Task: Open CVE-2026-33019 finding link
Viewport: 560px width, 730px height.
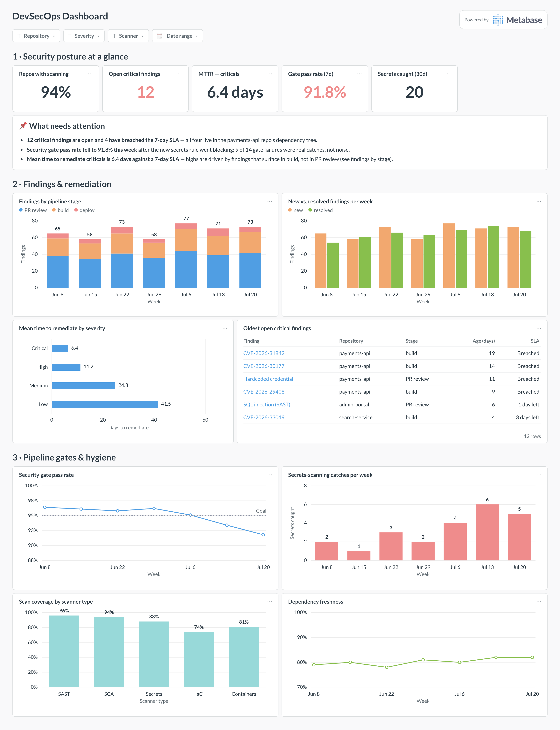Action: pos(264,417)
